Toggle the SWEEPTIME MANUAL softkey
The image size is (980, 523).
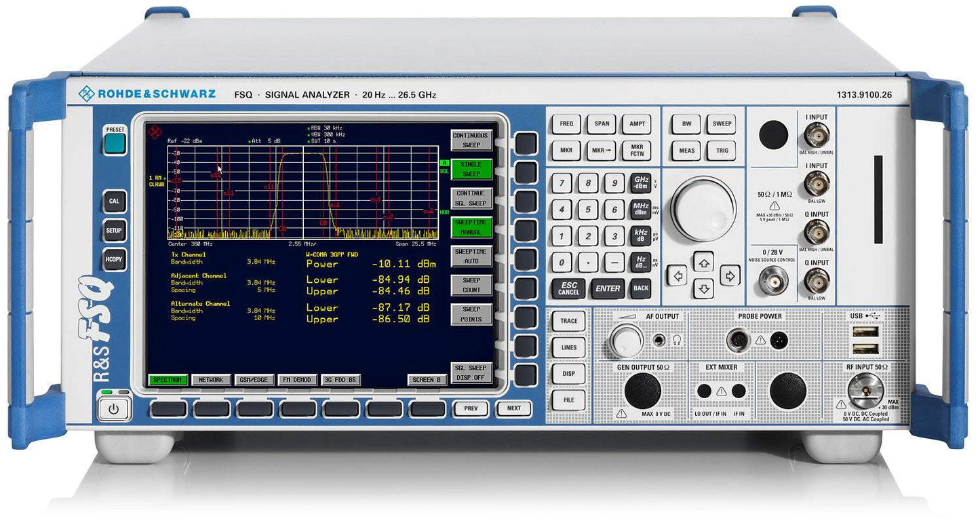click(x=471, y=226)
